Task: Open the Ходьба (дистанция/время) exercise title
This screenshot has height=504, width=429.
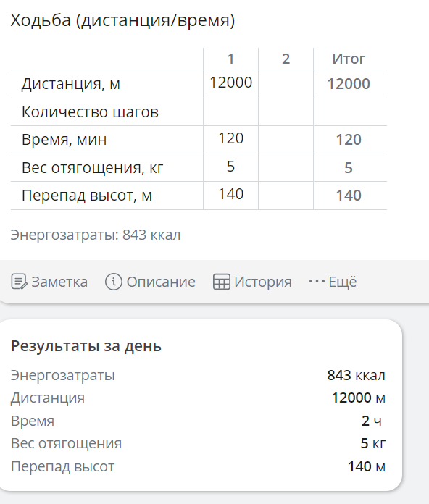Action: pos(122,20)
